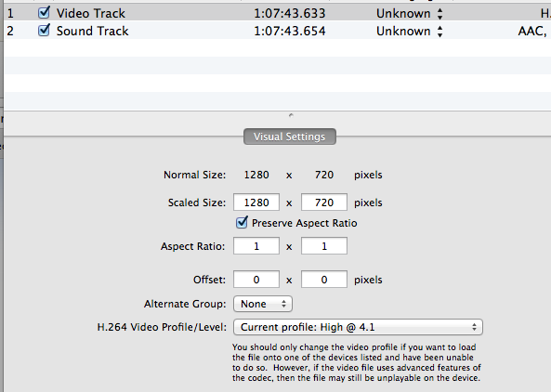551x392 pixels.
Task: Toggle Preserve Aspect Ratio checkbox
Action: click(x=242, y=223)
